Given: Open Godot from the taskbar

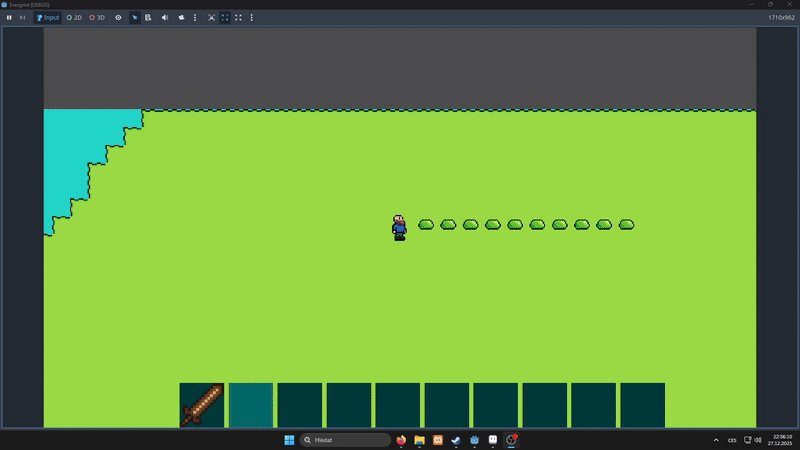Looking at the screenshot, I should [475, 440].
